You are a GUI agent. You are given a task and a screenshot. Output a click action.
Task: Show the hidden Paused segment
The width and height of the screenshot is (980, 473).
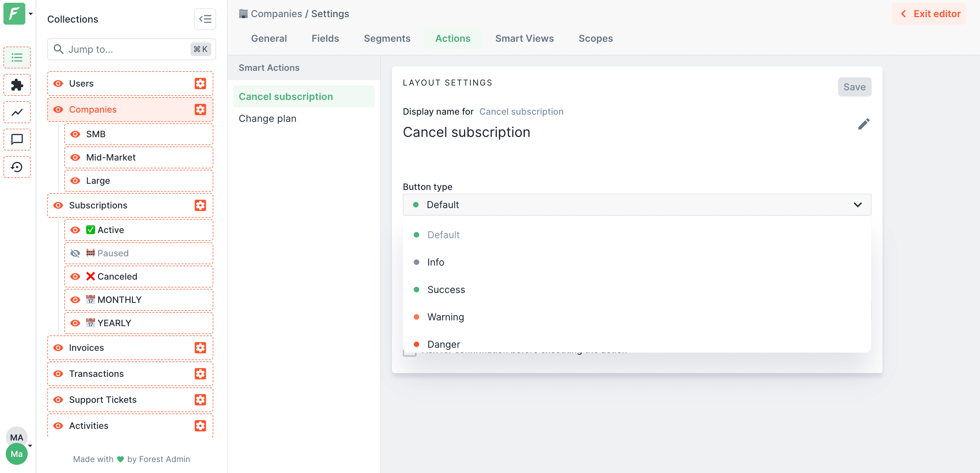coord(75,253)
